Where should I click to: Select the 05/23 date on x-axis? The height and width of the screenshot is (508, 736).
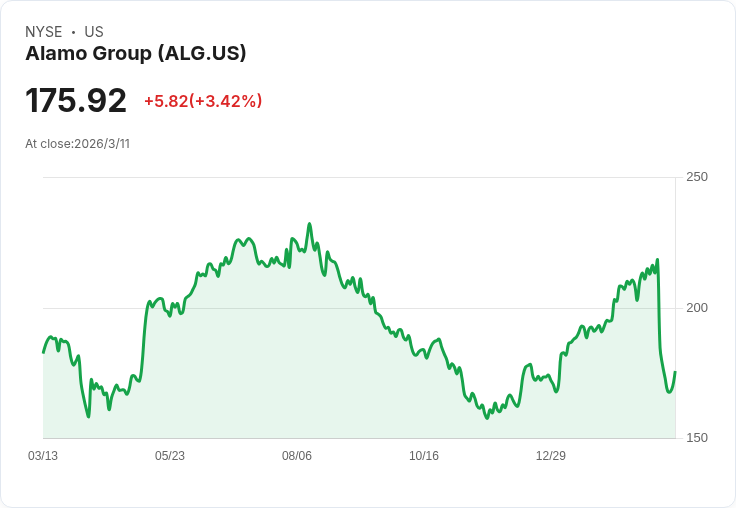tap(170, 456)
